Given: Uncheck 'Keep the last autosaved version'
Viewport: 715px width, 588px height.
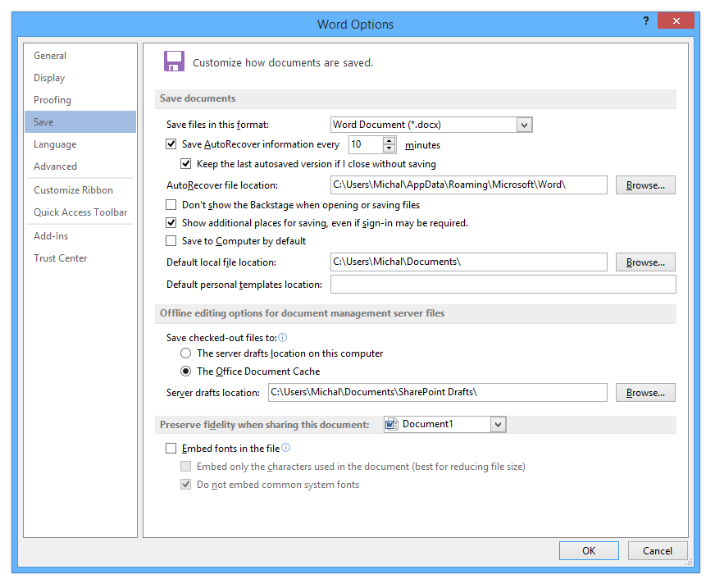Looking at the screenshot, I should click(185, 163).
